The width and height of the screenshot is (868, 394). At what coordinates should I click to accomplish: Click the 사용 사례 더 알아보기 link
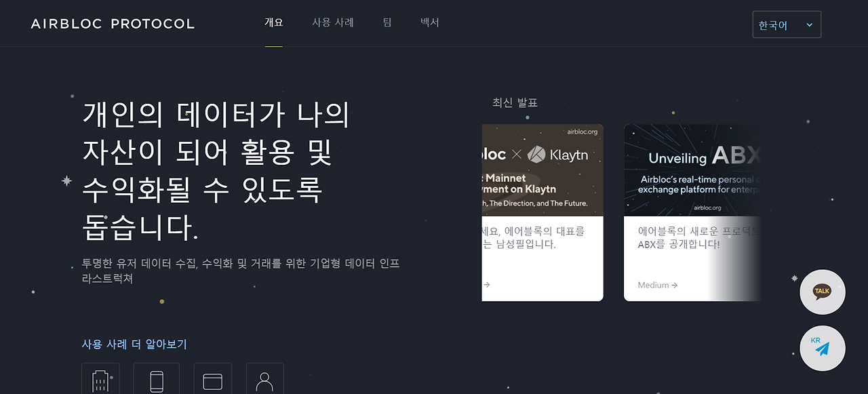(134, 344)
